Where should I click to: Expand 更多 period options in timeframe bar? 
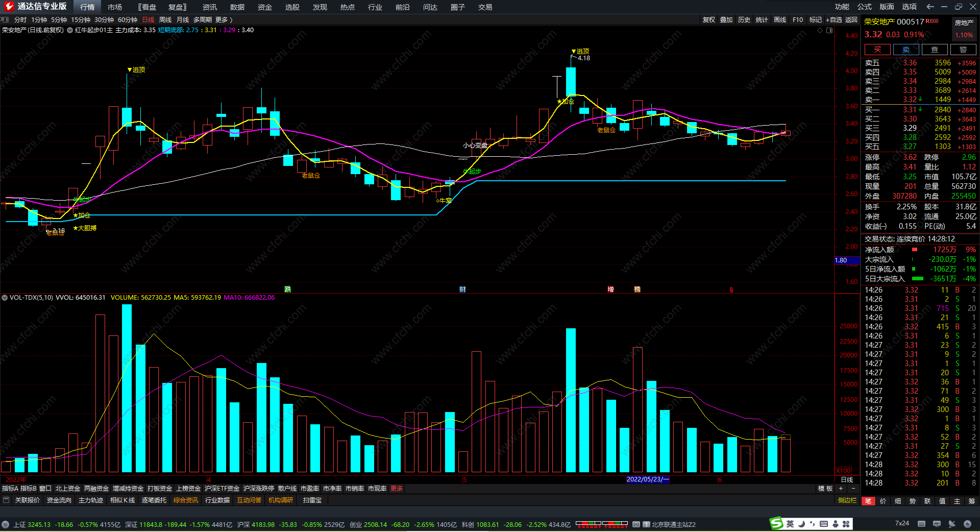[224, 20]
